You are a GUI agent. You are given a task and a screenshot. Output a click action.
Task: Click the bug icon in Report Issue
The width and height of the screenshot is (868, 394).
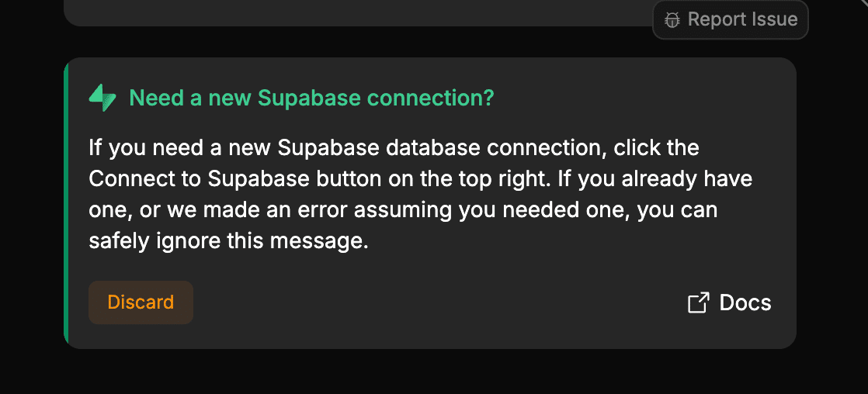pyautogui.click(x=672, y=20)
